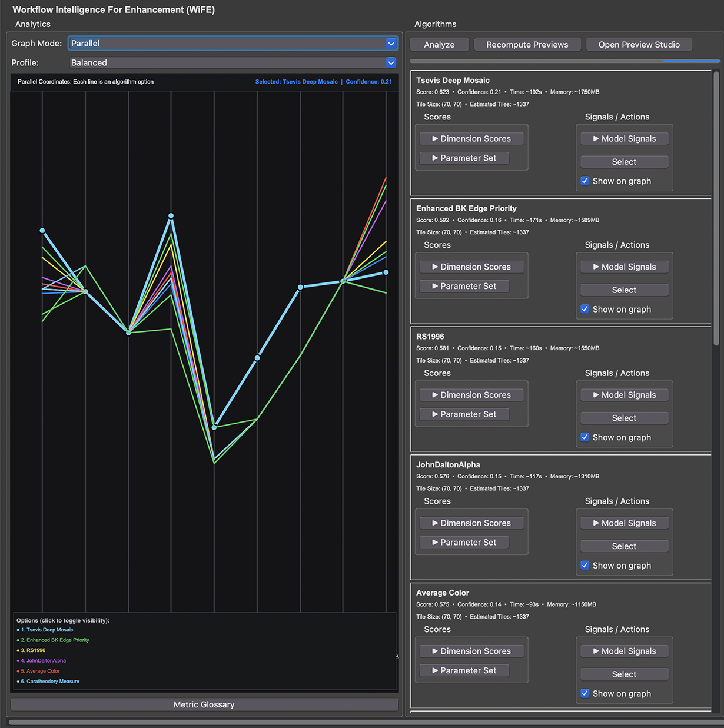Click the Analyze button
This screenshot has height=728, width=724.
[x=439, y=45]
